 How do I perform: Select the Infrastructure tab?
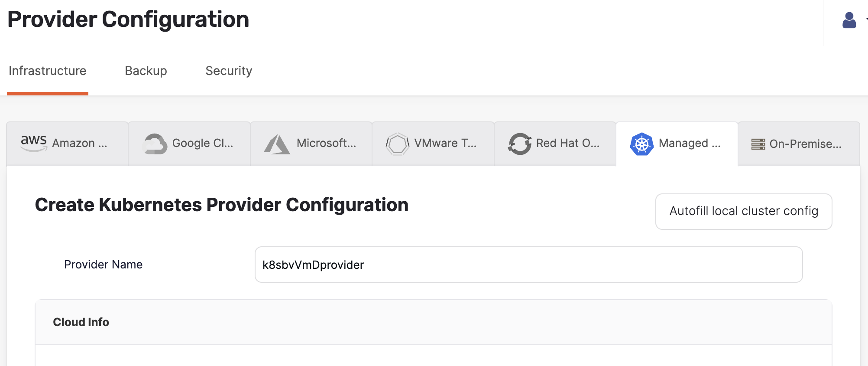pyautogui.click(x=48, y=70)
